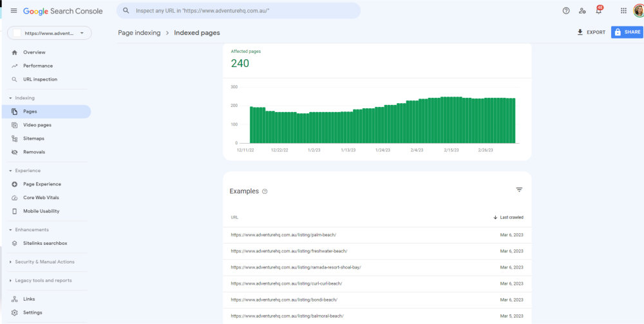Click the Inspect any URL search field
This screenshot has width=644, height=324.
point(238,11)
